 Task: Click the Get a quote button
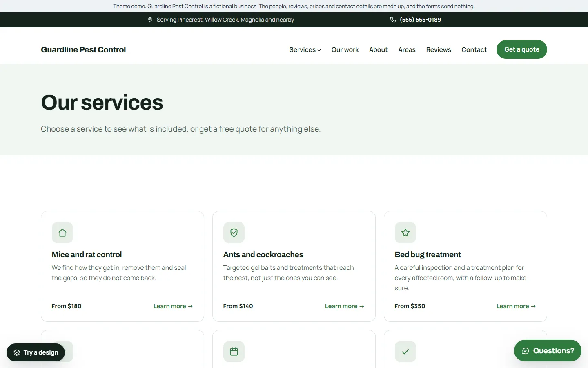(522, 49)
